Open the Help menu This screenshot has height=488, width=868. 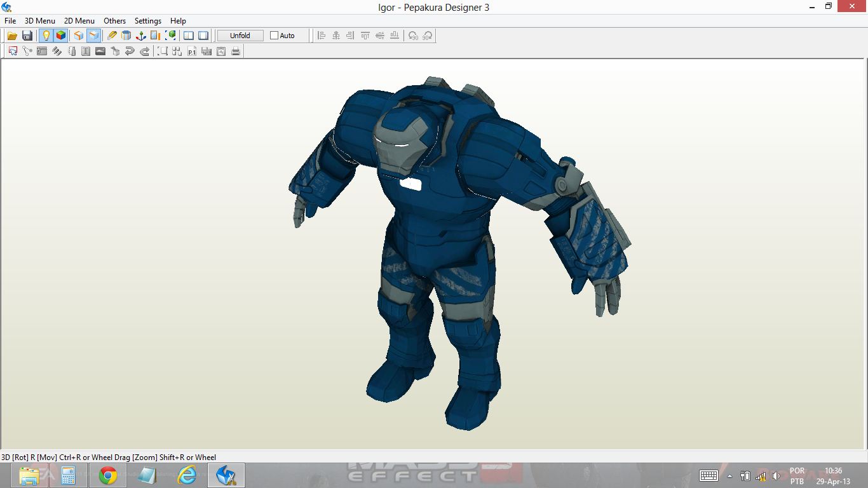click(x=178, y=21)
